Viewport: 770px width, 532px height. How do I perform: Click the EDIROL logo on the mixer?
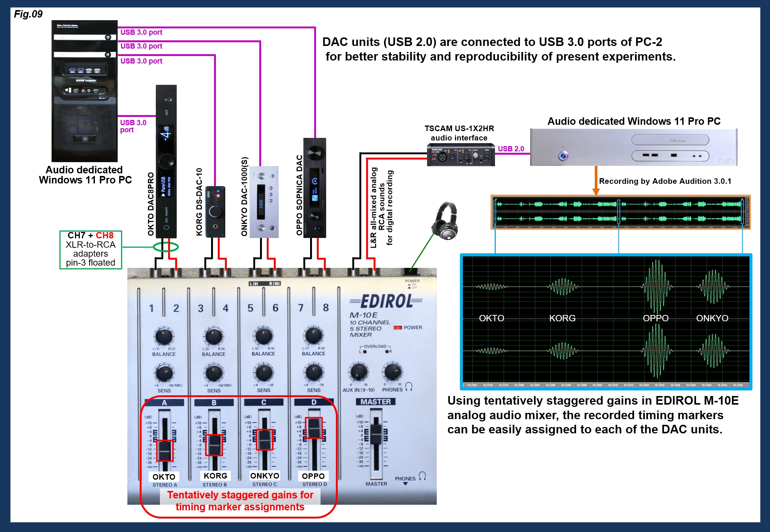coord(386,301)
